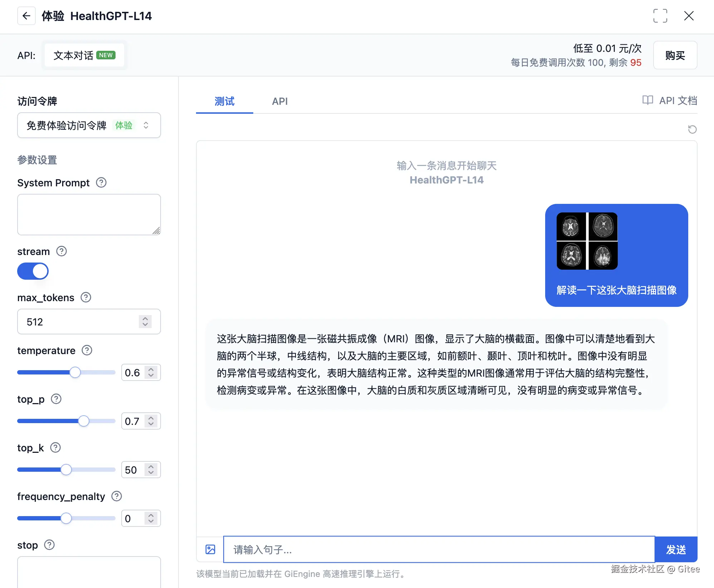Click the max_tokens stepper arrows
This screenshot has width=714, height=588.
145,322
